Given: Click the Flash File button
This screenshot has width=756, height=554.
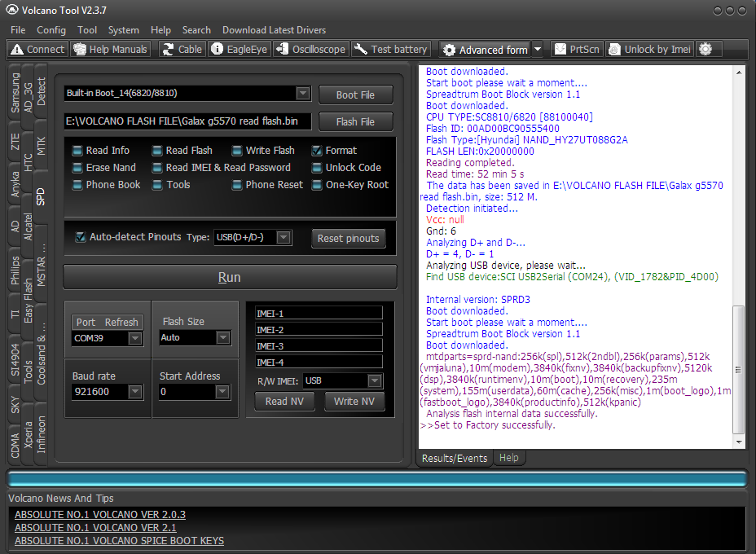Looking at the screenshot, I should click(355, 122).
